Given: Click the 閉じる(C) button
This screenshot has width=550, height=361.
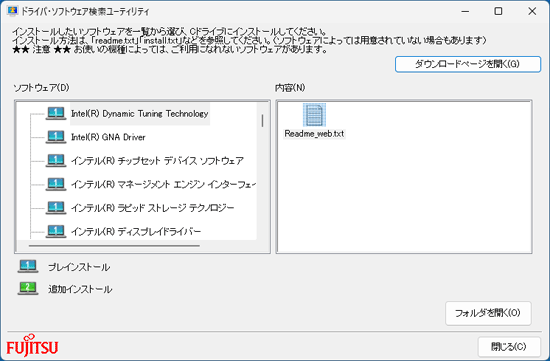Looking at the screenshot, I should coord(509,347).
